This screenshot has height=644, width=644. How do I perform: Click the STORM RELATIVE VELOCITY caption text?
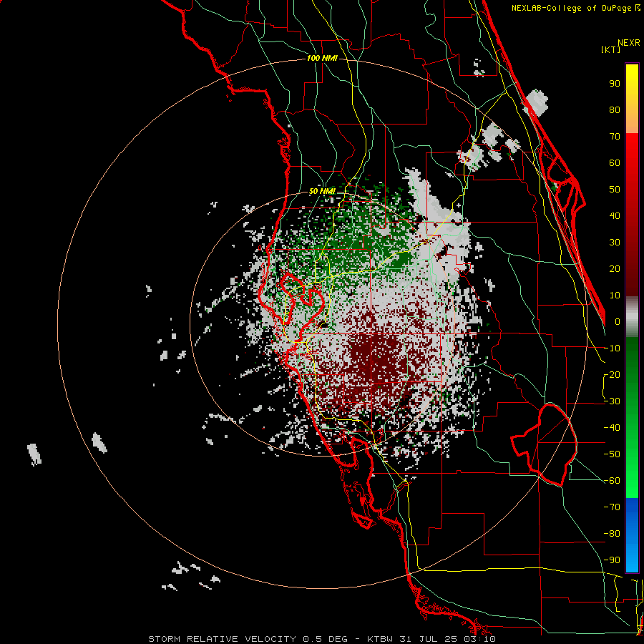(x=222, y=639)
